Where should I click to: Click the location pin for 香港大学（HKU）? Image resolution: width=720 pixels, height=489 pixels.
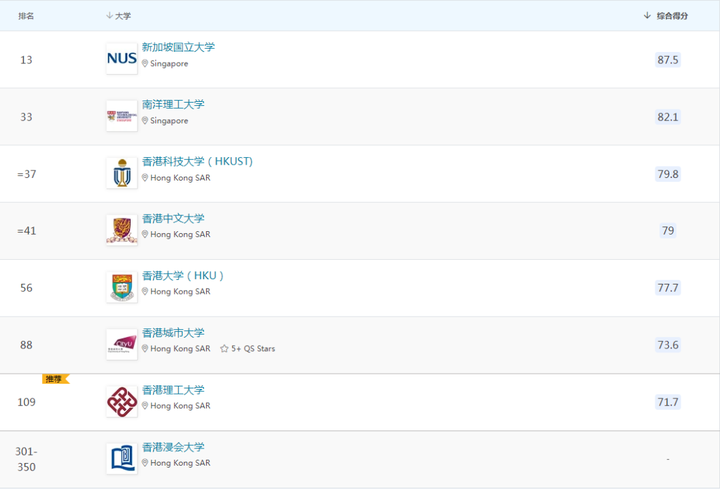tap(145, 292)
